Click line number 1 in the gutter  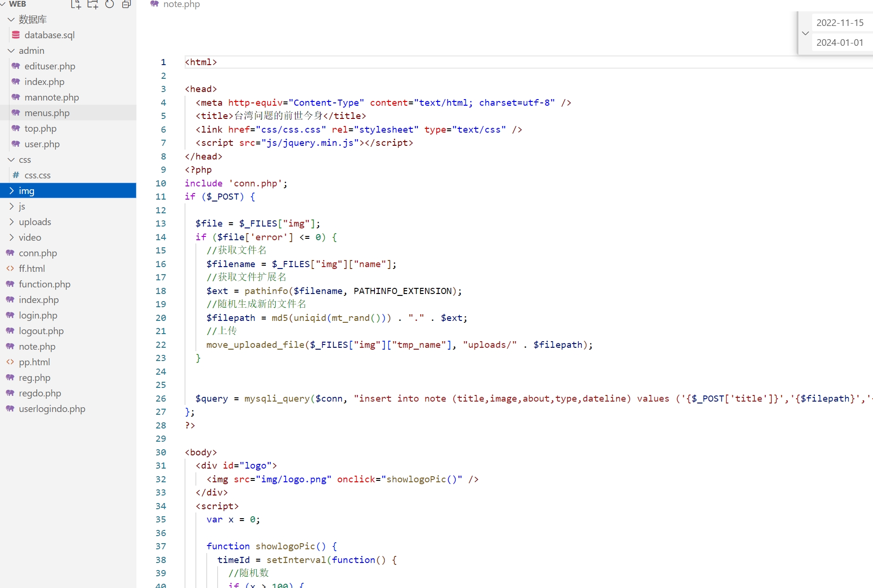click(163, 62)
